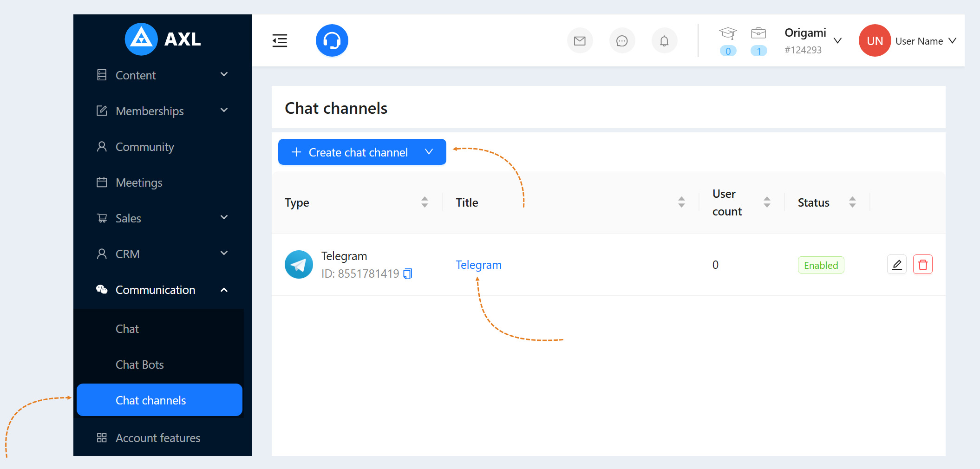Screen dimensions: 980x469
Task: Expand the Memberships menu
Action: [163, 111]
